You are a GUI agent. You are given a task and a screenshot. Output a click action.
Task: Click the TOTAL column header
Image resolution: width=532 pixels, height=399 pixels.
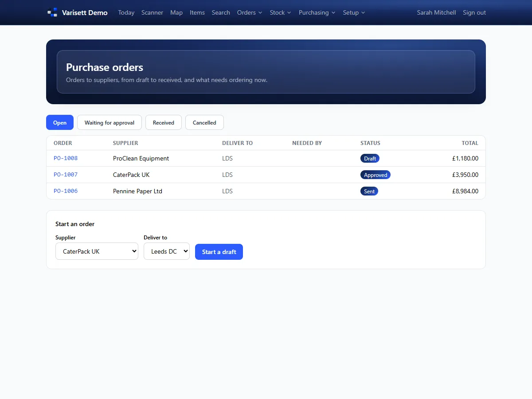point(470,143)
